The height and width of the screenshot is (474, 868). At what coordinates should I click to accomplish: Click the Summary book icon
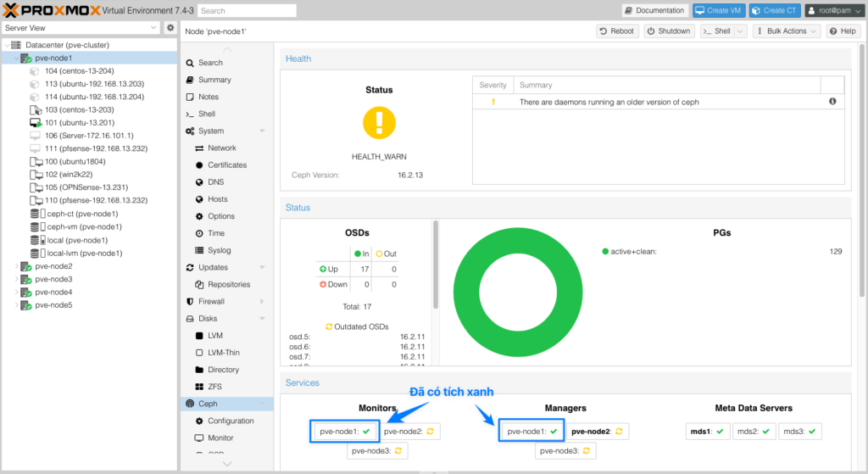click(x=190, y=80)
